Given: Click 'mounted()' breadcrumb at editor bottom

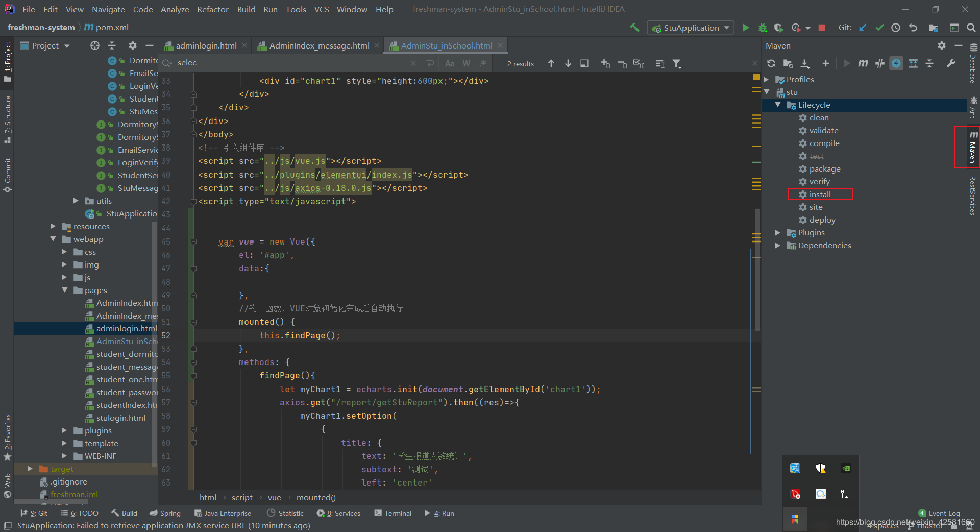Looking at the screenshot, I should pos(316,498).
